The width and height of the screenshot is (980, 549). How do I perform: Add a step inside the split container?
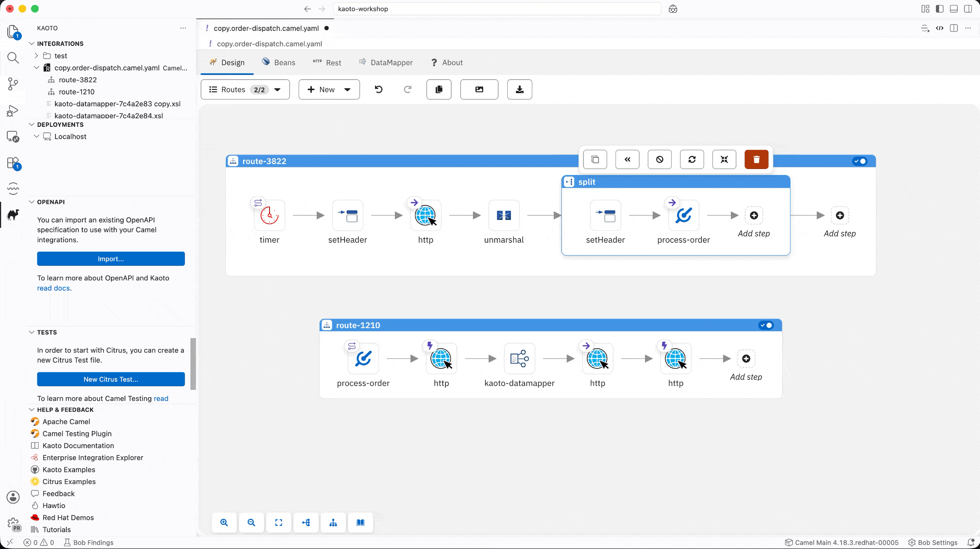click(754, 215)
